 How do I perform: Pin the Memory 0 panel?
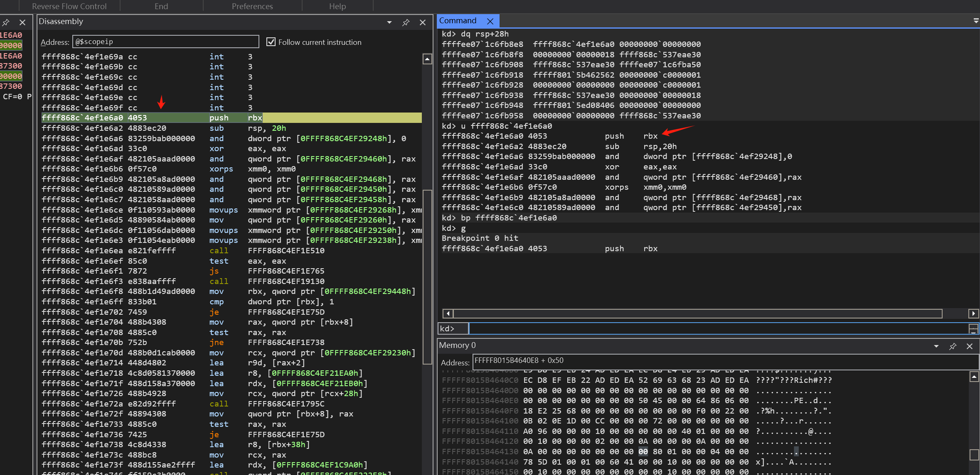click(x=953, y=346)
